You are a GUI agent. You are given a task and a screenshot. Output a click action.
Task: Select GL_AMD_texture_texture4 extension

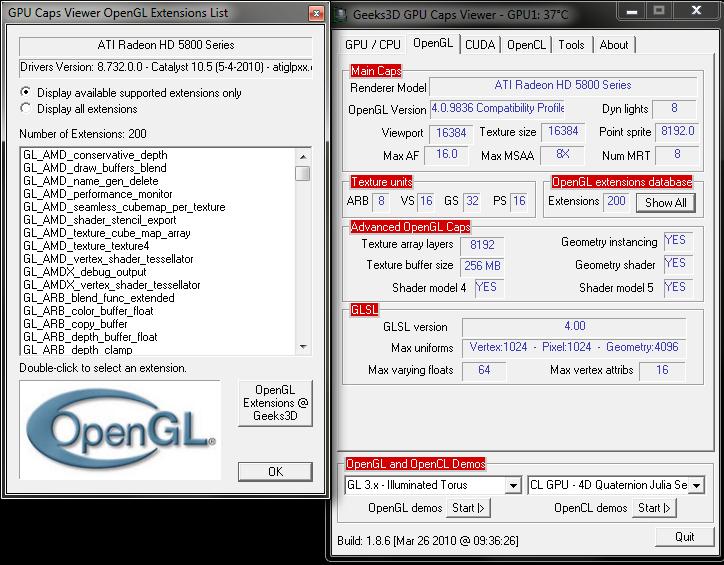86,246
